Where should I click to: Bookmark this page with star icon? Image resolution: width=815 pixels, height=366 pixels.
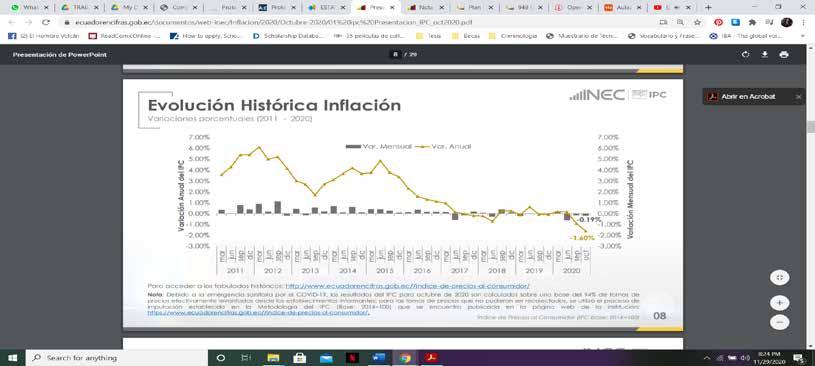click(697, 22)
